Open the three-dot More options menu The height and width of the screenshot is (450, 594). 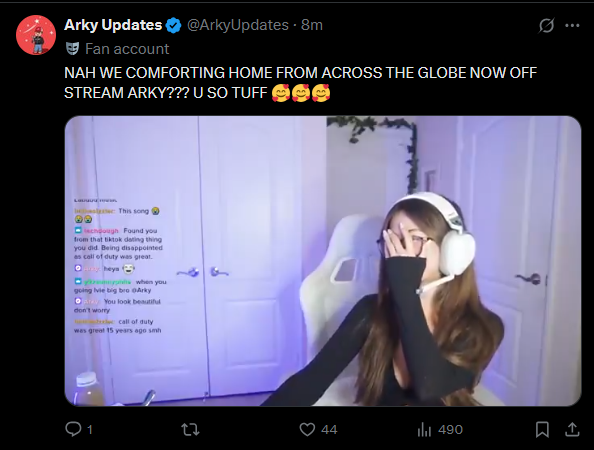coord(572,25)
